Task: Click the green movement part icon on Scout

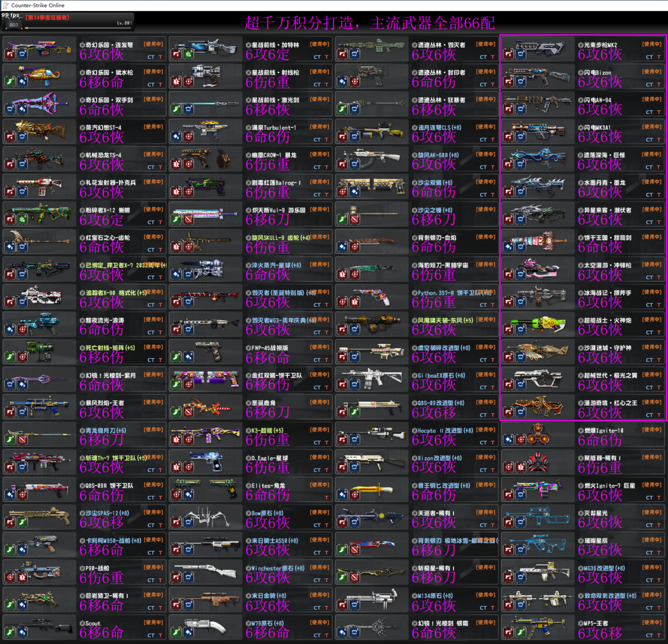Action: click(x=11, y=632)
